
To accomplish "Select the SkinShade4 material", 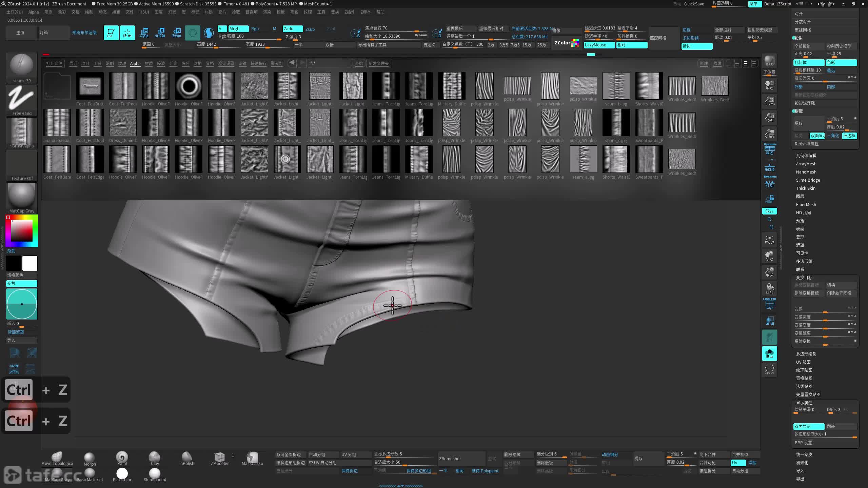I will tap(155, 475).
